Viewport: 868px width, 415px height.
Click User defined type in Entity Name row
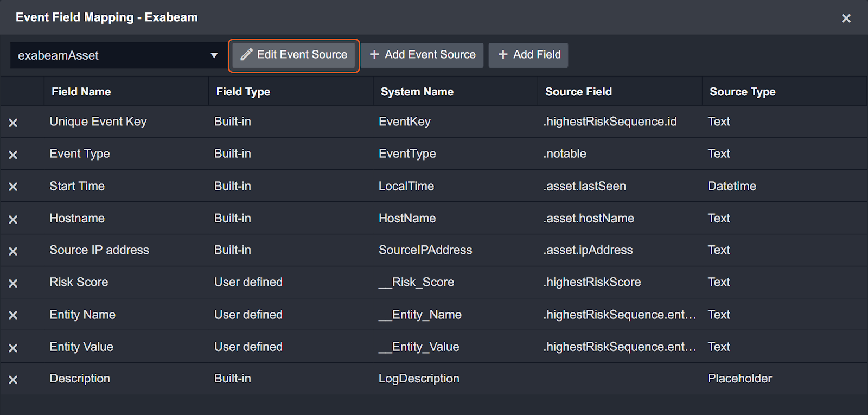click(x=248, y=315)
